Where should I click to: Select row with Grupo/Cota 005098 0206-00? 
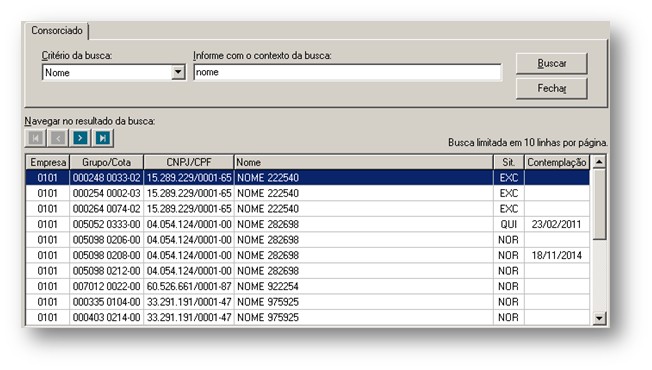coord(308,240)
